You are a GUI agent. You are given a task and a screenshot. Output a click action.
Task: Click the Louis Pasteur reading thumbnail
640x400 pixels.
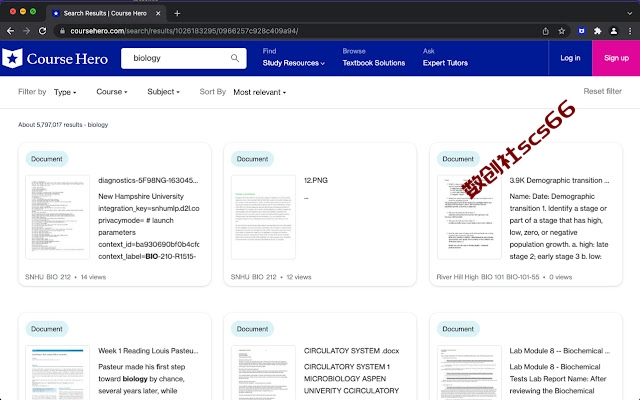pyautogui.click(x=58, y=373)
